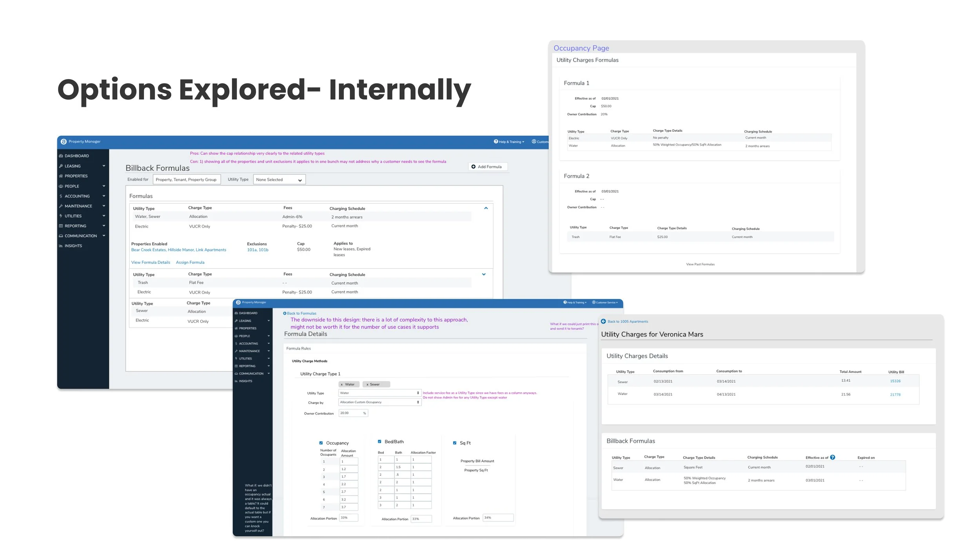Click back arrow next to 1005 Apartments
The width and height of the screenshot is (980, 551).
click(603, 321)
